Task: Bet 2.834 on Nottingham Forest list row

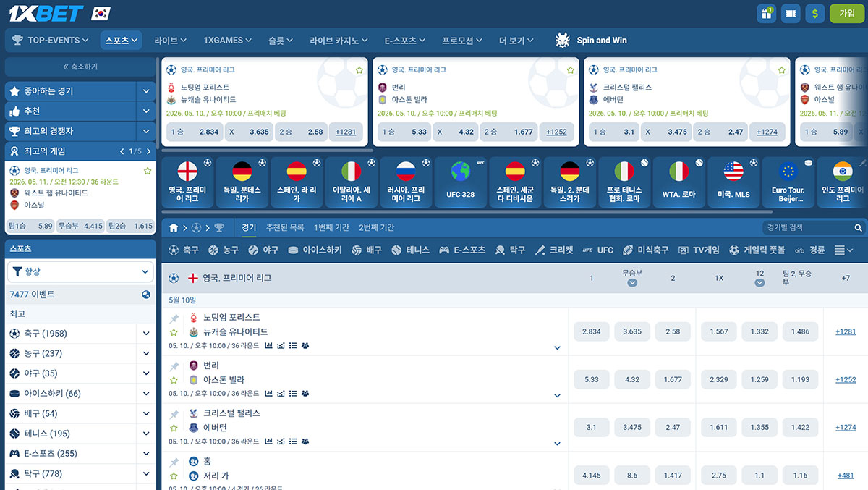Action: click(x=591, y=331)
